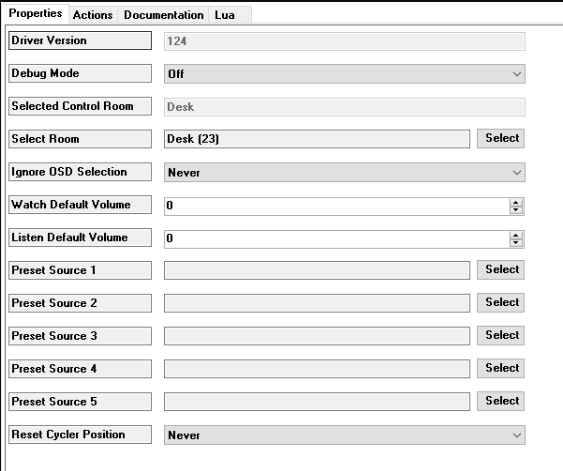The image size is (563, 471).
Task: Decrease Watch Default Volume with down arrow
Action: click(516, 210)
